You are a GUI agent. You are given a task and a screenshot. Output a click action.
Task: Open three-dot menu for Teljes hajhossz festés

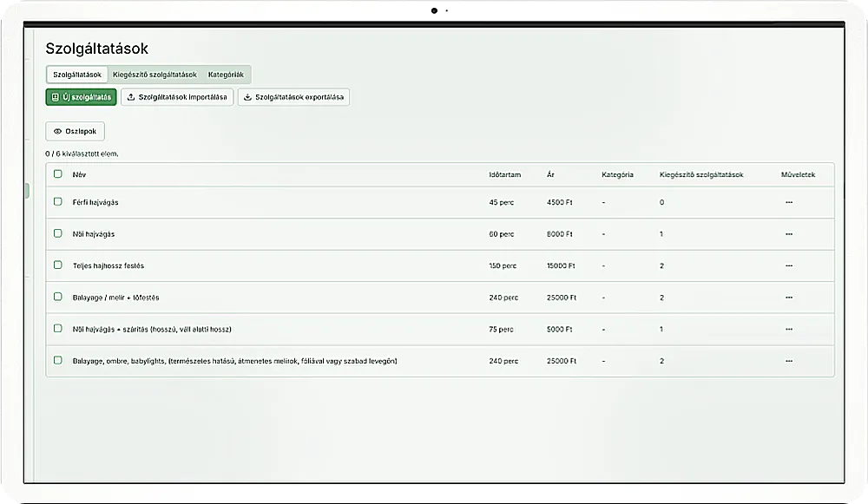(x=788, y=265)
